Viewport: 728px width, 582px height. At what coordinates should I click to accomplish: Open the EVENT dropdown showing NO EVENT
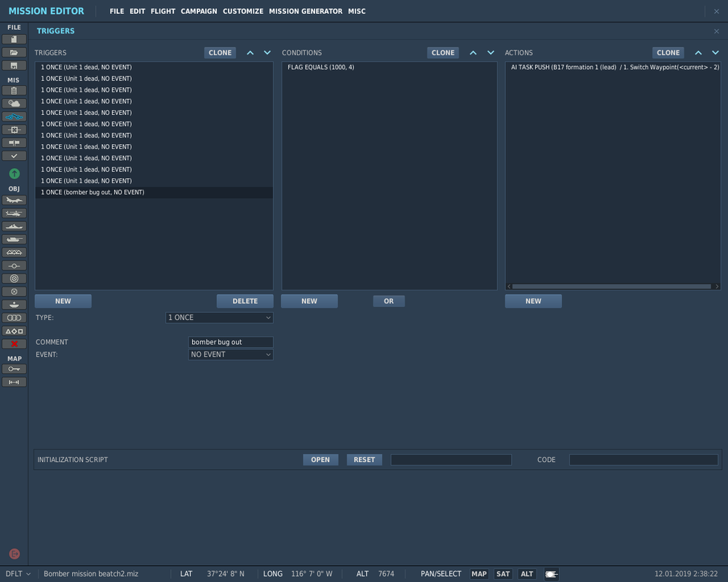coord(230,354)
